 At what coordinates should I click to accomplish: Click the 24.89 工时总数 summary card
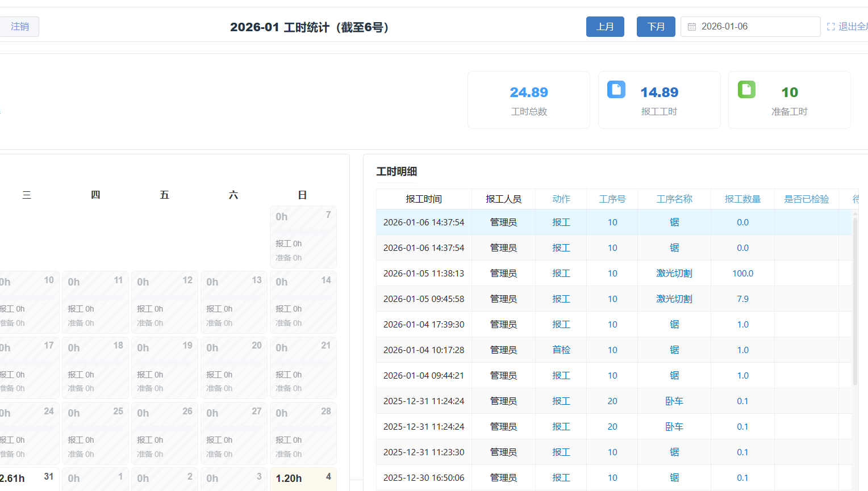click(528, 100)
